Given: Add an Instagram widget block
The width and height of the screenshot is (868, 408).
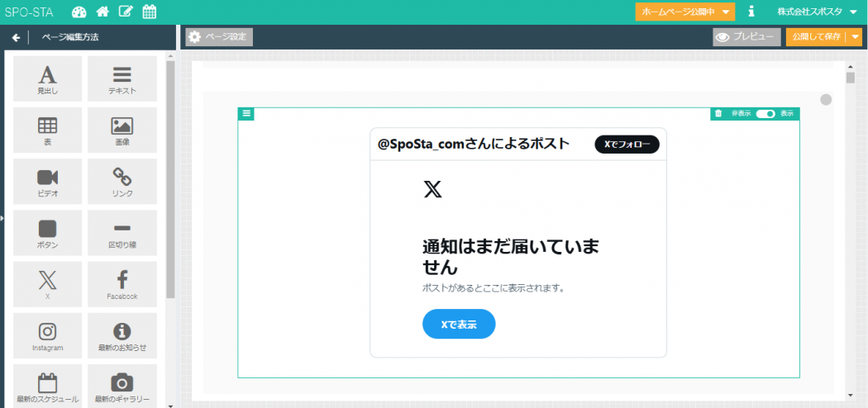Looking at the screenshot, I should (48, 335).
